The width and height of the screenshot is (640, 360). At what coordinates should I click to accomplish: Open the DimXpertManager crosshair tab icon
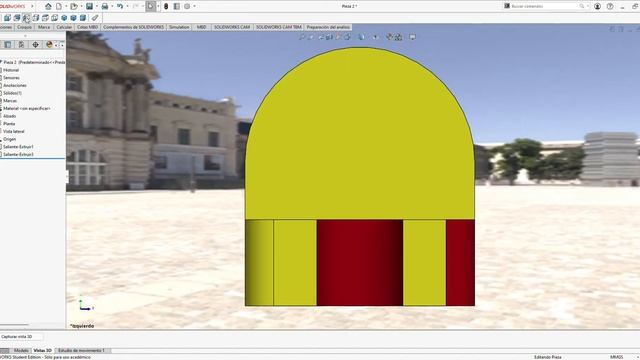pyautogui.click(x=36, y=44)
